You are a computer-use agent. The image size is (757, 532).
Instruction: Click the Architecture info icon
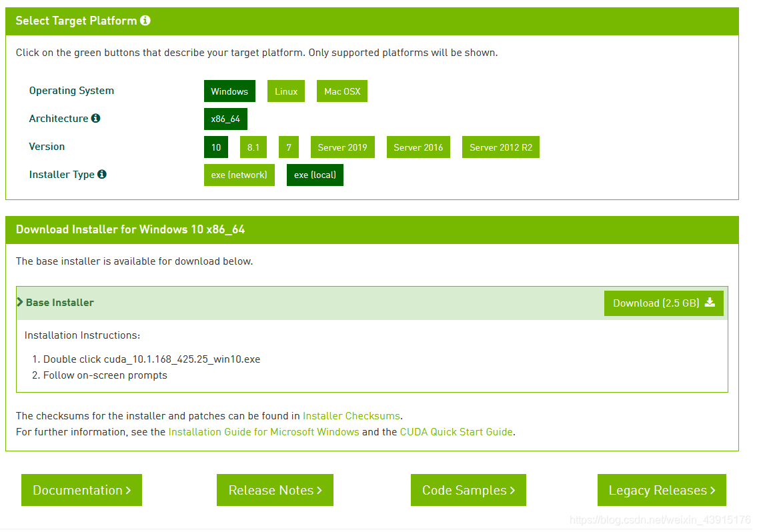coord(95,118)
